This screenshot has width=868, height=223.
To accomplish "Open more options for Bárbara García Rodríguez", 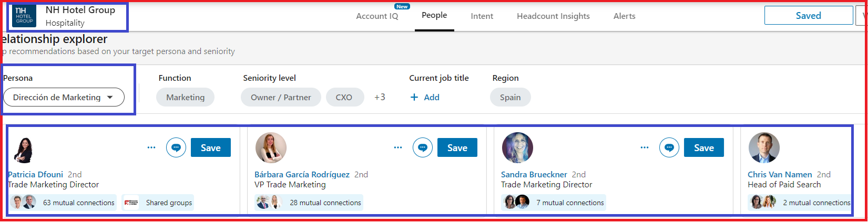I will [x=398, y=148].
